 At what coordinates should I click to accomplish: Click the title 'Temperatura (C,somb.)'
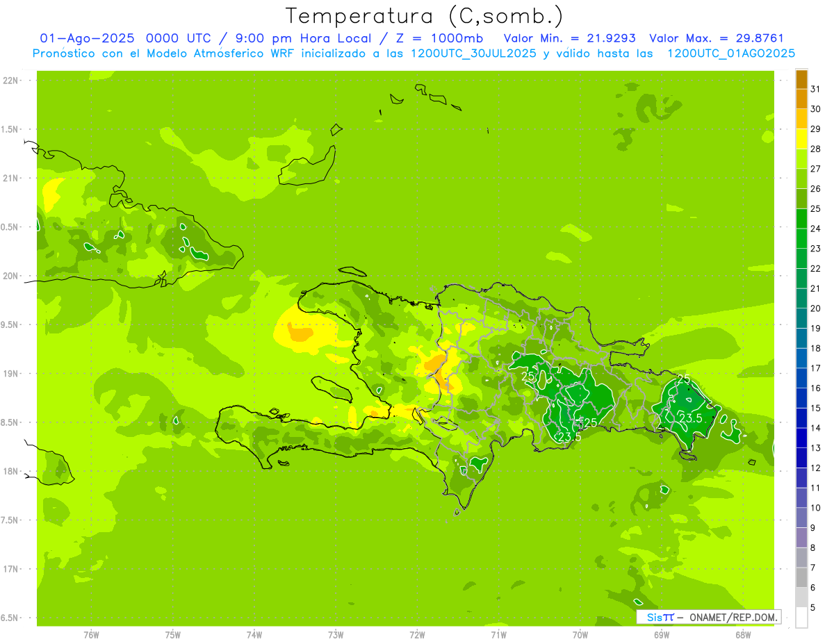click(424, 16)
